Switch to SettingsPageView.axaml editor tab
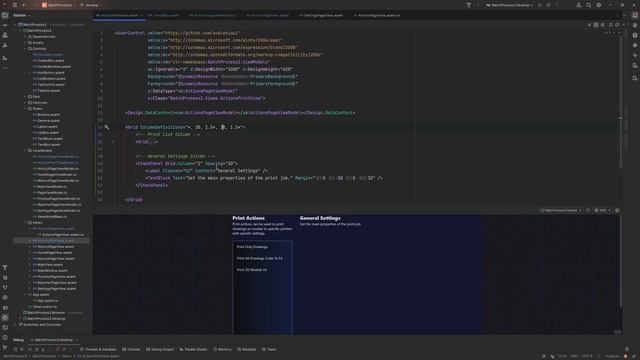640x360 pixels. click(x=321, y=15)
